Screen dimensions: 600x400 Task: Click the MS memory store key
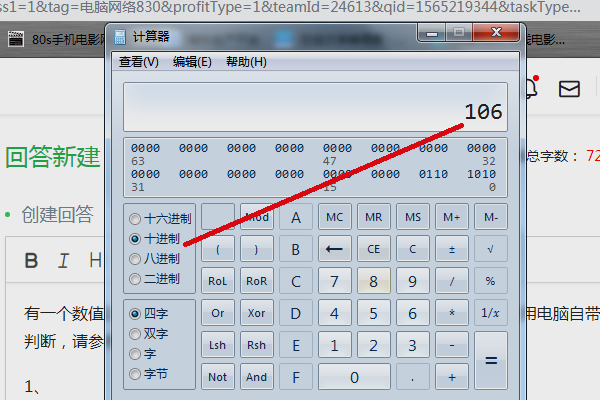point(412,217)
